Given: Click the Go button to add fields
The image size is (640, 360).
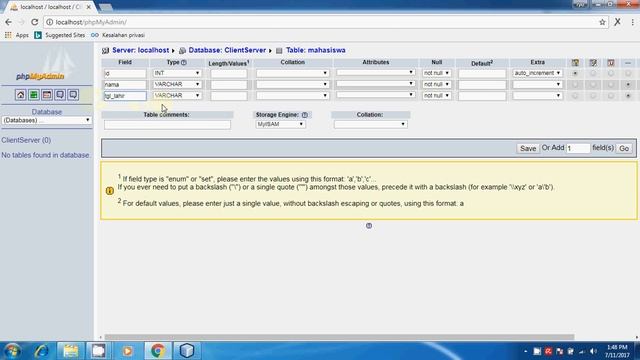Looking at the screenshot, I should (x=624, y=149).
